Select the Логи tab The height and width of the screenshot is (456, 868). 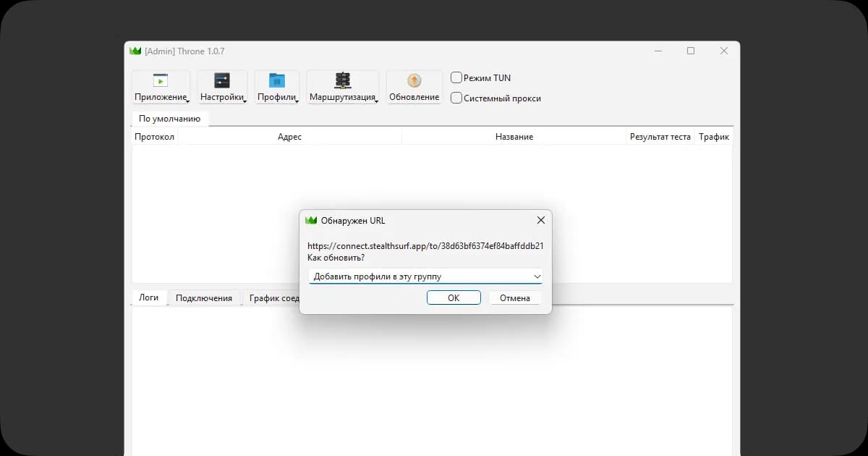point(148,298)
